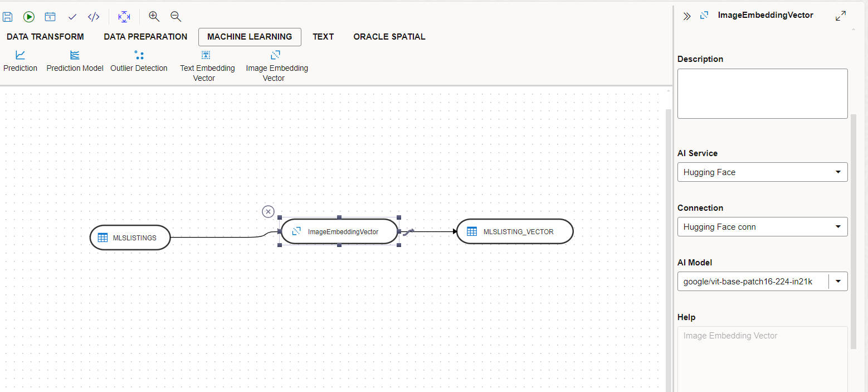Viewport: 868px width, 392px height.
Task: Run the data flow with play icon
Action: [x=29, y=17]
